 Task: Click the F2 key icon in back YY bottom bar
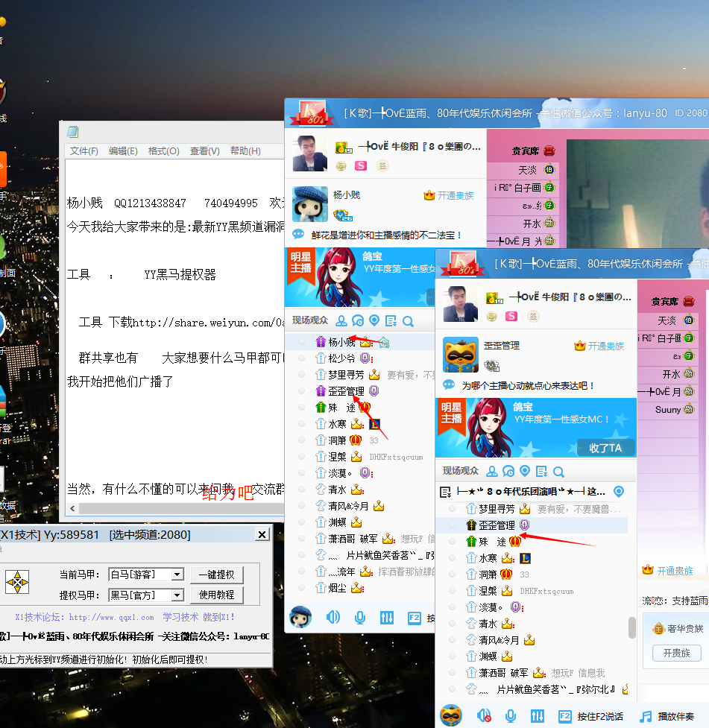[415, 618]
